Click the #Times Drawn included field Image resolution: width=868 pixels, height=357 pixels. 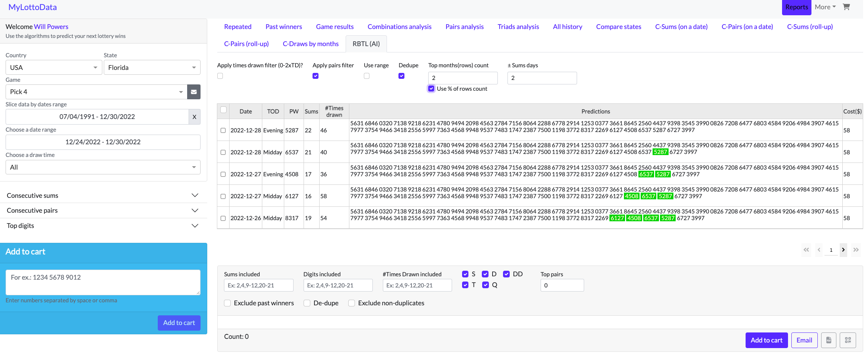coord(417,285)
